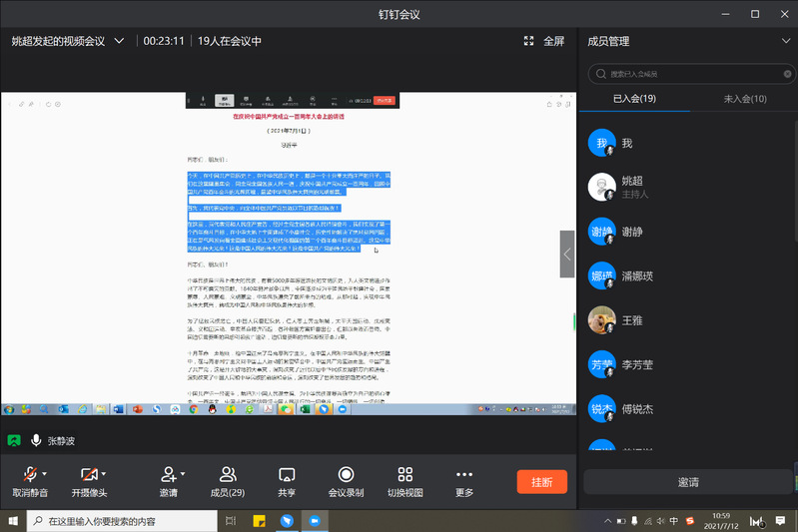Open Windows Task View on the taskbar
The width and height of the screenshot is (798, 532).
[231, 521]
